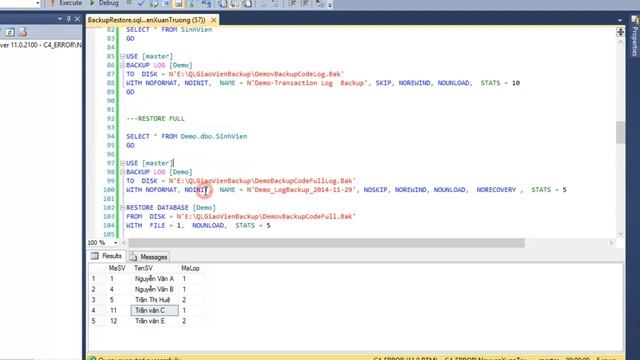Collapse the USE [master] block at line 85
Screen dimensions: 640x360
pos(122,56)
